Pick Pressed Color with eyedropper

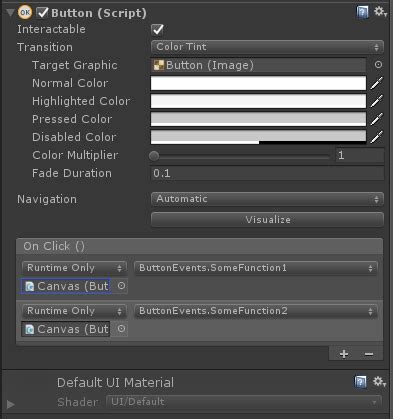pyautogui.click(x=377, y=119)
